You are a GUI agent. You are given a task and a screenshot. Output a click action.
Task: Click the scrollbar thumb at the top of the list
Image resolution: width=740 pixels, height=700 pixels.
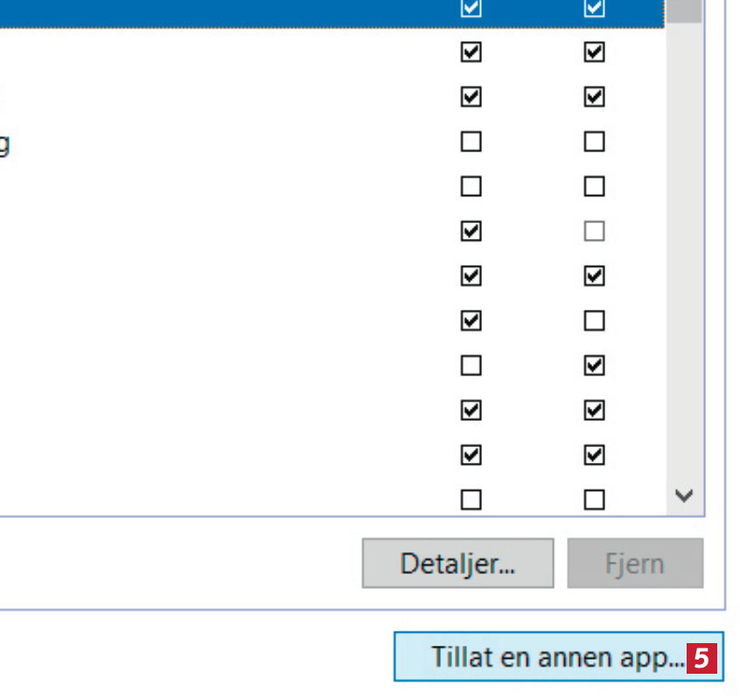tap(685, 10)
